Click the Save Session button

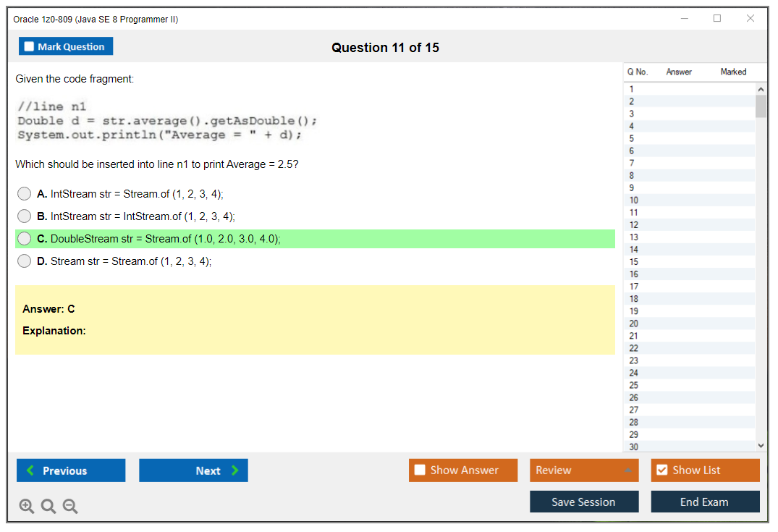(x=584, y=502)
